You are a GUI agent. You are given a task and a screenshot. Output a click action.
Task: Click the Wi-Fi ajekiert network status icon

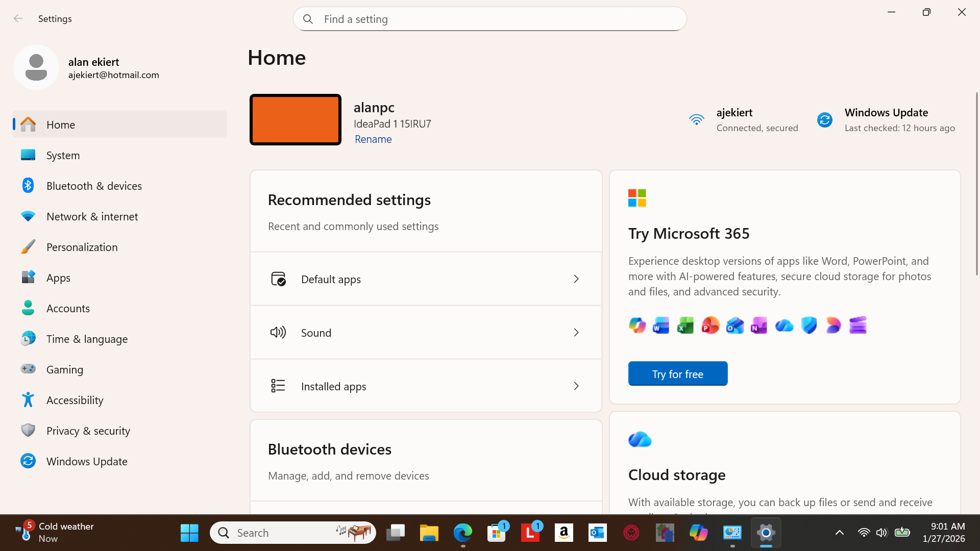[x=697, y=120]
